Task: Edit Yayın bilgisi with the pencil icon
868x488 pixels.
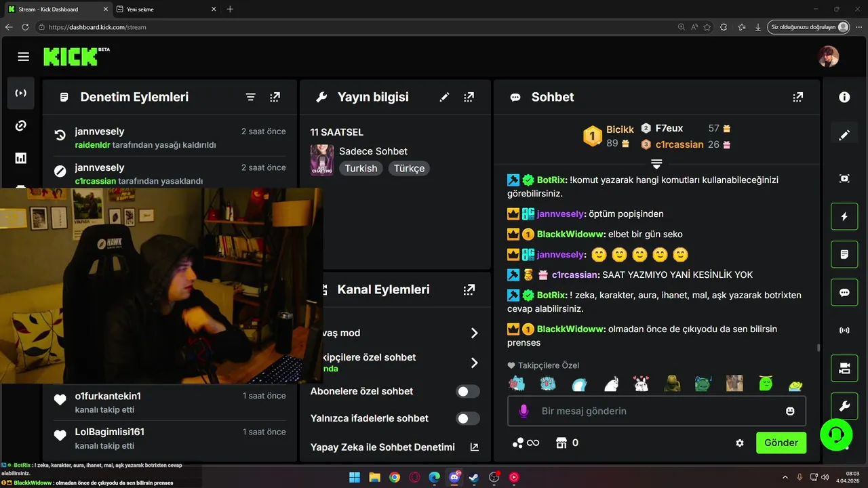Action: click(444, 97)
